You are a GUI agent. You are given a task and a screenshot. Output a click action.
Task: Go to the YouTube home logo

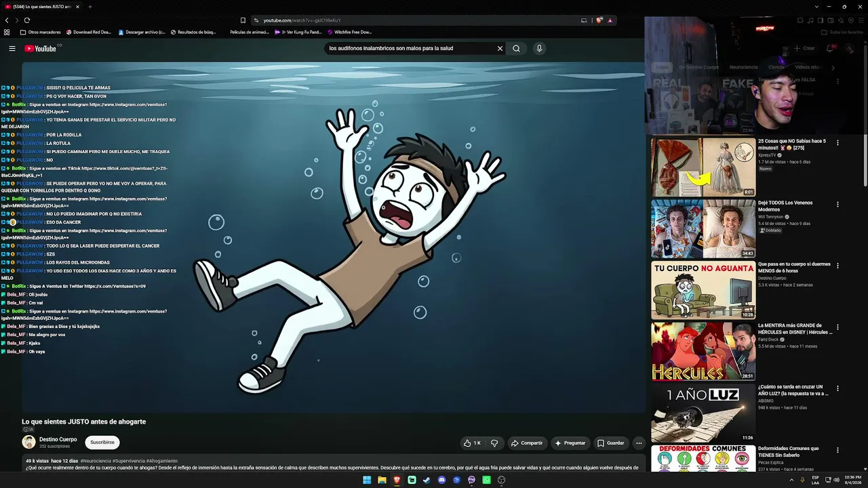(41, 48)
